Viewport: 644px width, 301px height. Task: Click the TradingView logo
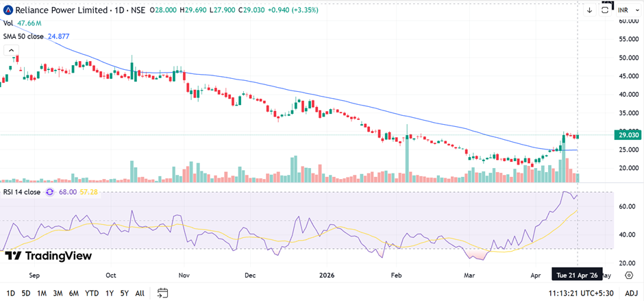tap(48, 256)
